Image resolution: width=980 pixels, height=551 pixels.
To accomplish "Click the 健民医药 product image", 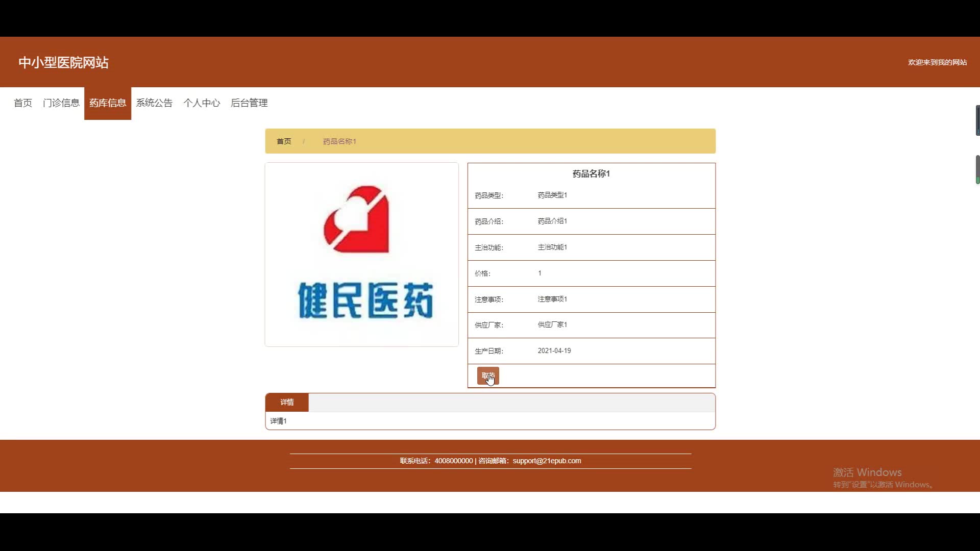I will (361, 255).
